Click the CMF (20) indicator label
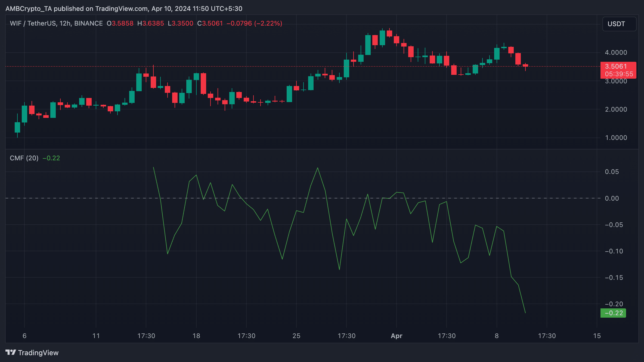644x362 pixels. 24,158
